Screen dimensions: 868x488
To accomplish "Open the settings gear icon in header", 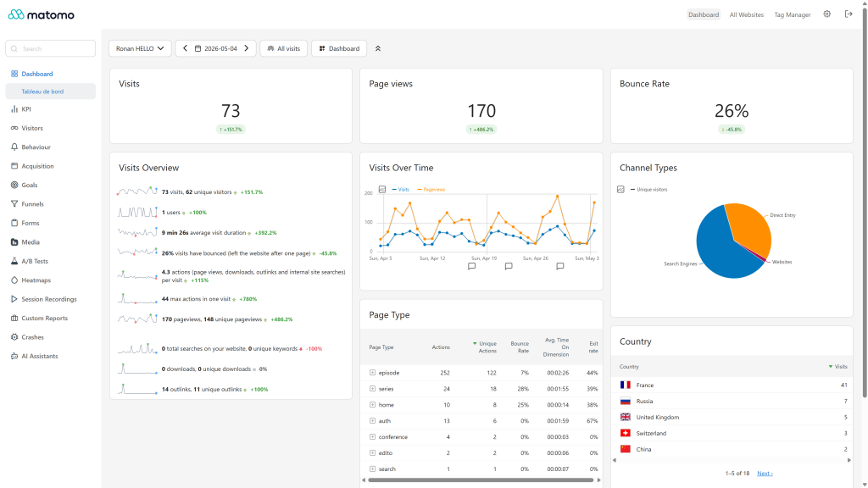I will click(x=826, y=14).
